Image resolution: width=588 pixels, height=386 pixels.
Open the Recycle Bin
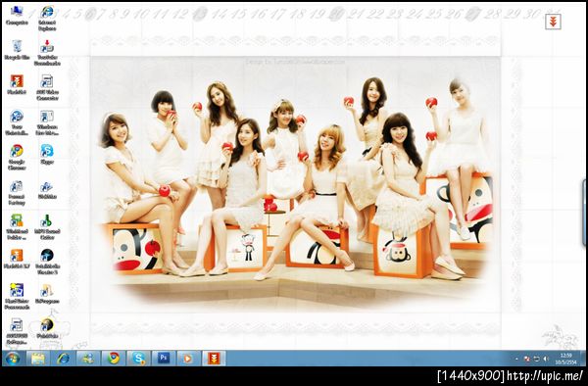coord(17,49)
